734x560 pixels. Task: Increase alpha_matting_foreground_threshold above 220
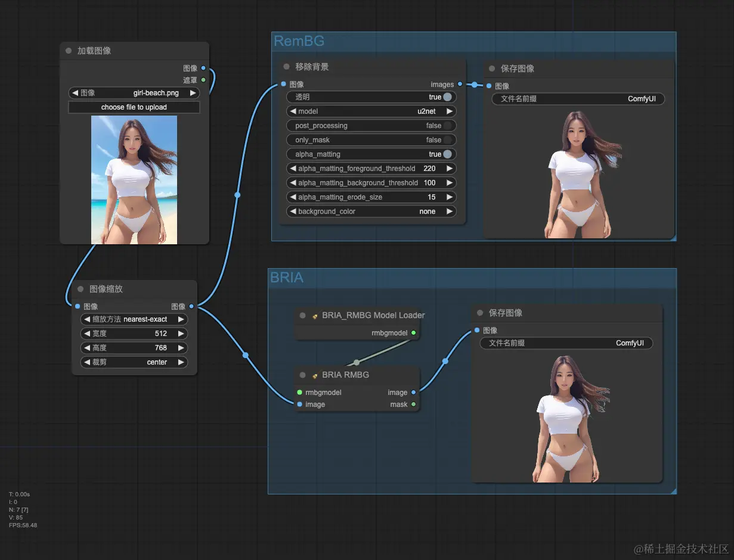(450, 169)
